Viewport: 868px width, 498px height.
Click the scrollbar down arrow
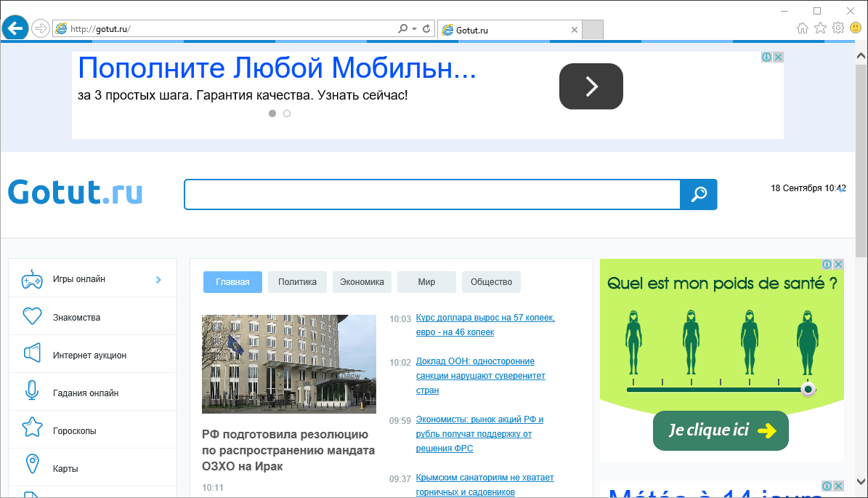point(861,481)
